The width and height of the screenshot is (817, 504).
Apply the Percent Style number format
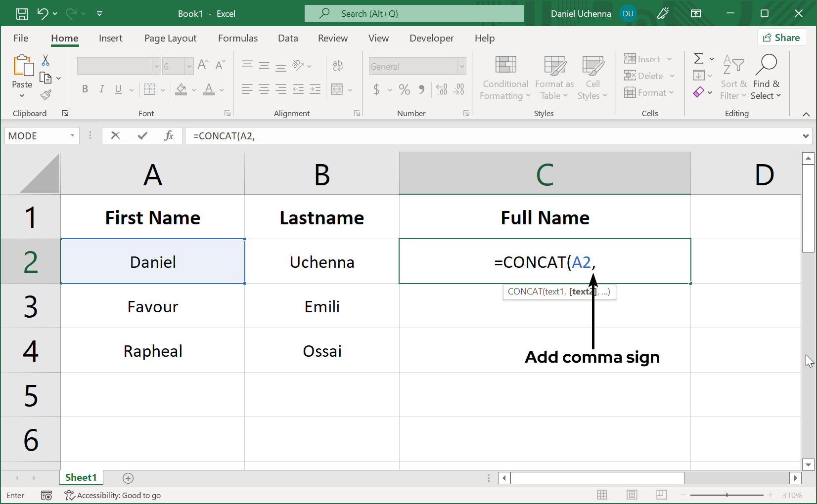(x=404, y=89)
